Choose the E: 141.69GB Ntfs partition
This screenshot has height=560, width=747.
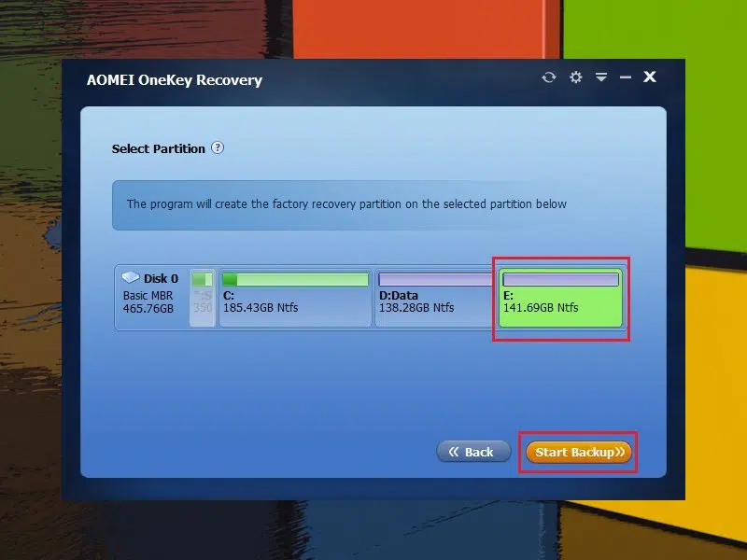tap(561, 298)
